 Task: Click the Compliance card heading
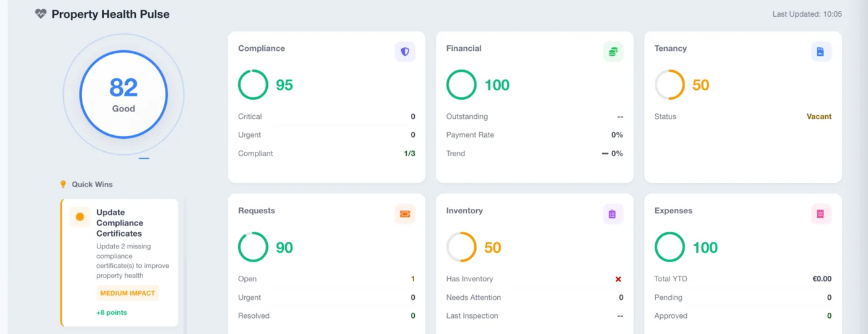[x=262, y=48]
